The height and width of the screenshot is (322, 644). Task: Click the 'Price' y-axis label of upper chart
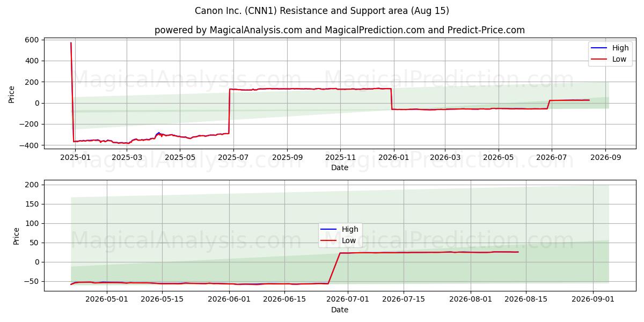12,93
